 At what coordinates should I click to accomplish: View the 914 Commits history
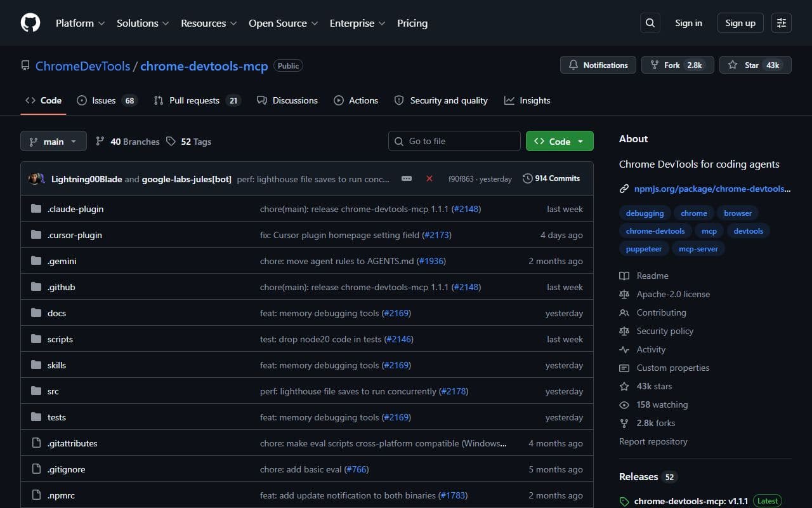click(x=551, y=178)
